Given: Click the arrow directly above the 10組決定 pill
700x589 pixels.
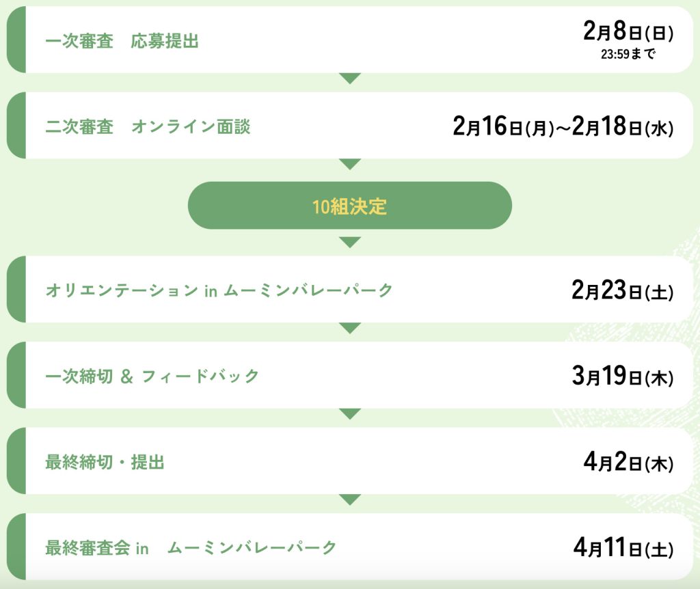Looking at the screenshot, I should coord(350,164).
